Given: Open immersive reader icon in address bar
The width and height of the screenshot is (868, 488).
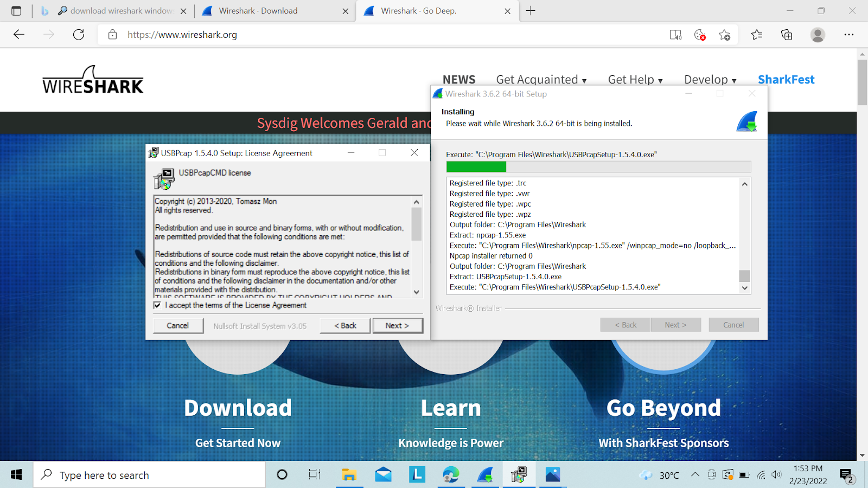Looking at the screenshot, I should coord(675,35).
